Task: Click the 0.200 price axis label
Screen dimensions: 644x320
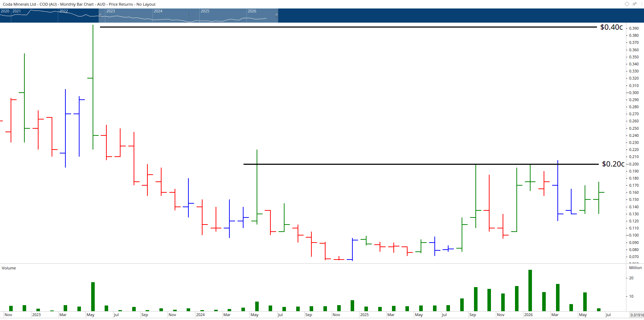Action: click(x=634, y=164)
